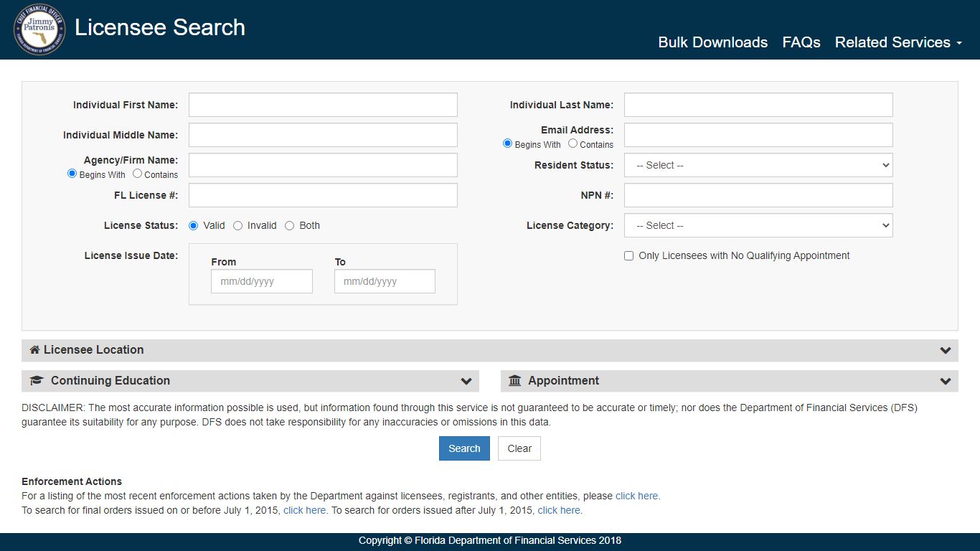Image resolution: width=980 pixels, height=551 pixels.
Task: Click the Appointment header text
Action: (564, 380)
